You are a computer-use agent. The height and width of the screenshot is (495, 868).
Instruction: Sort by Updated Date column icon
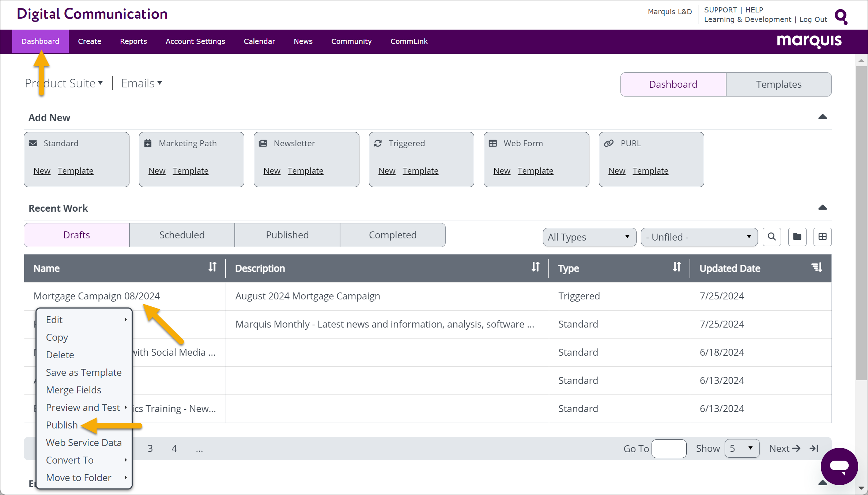click(817, 267)
